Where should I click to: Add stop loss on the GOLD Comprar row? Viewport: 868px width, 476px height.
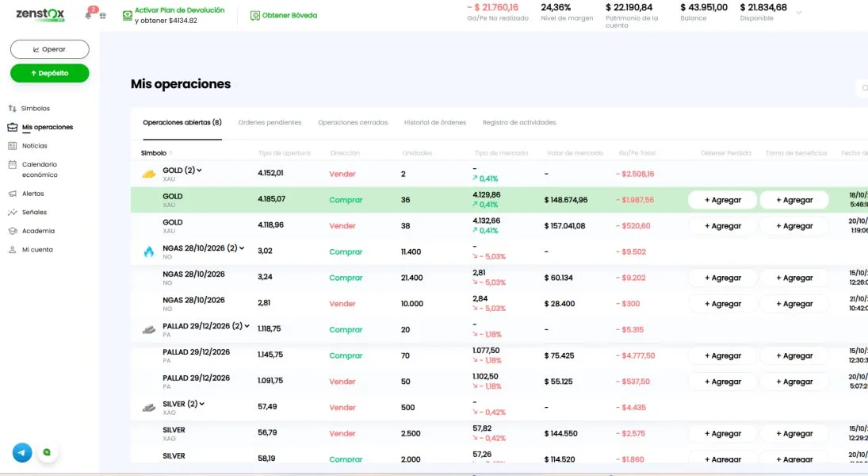click(722, 200)
